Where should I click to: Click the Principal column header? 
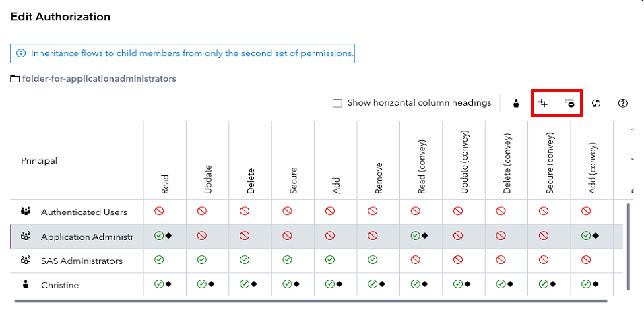point(39,161)
